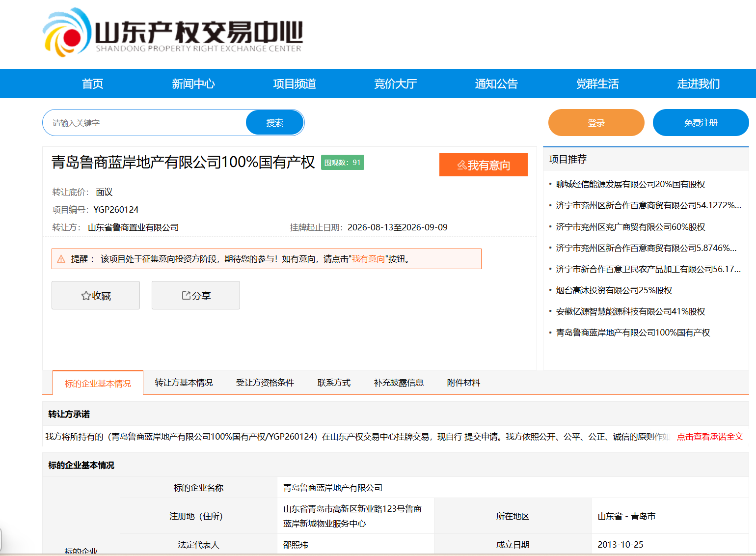This screenshot has height=556, width=756.
Task: Click the 收藏 star button
Action: coord(96,295)
